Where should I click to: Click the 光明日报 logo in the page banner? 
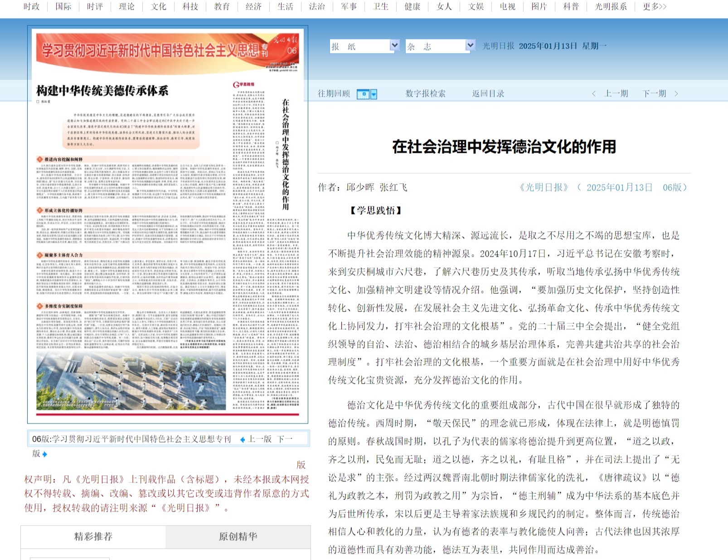coord(285,39)
